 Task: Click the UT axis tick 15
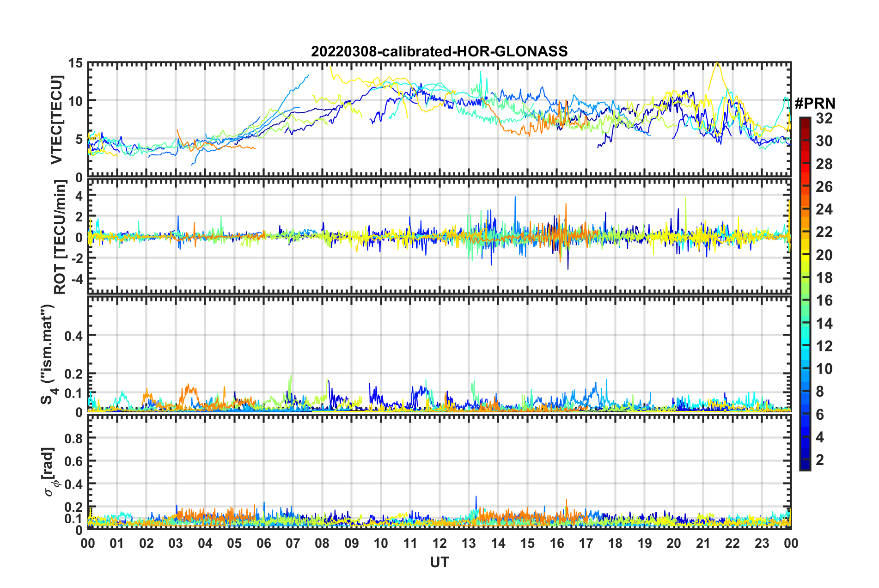point(527,543)
